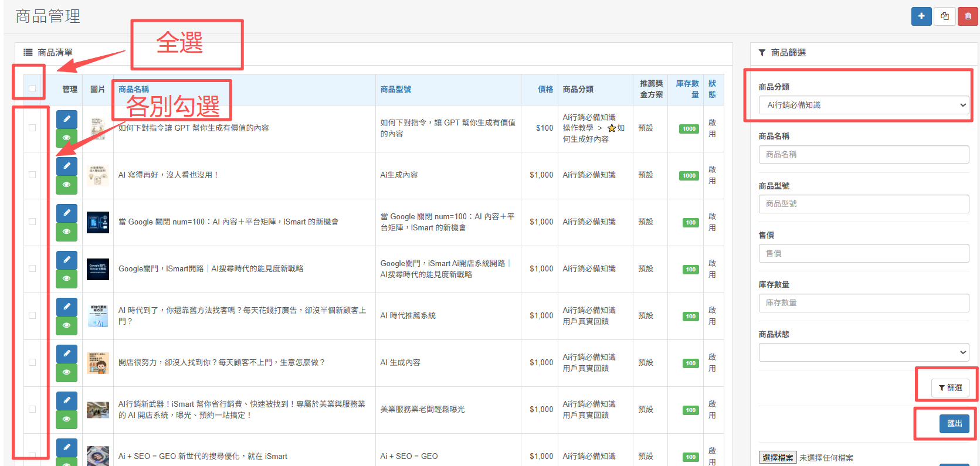
Task: Click the blue 匯出 export button
Action: pyautogui.click(x=954, y=423)
